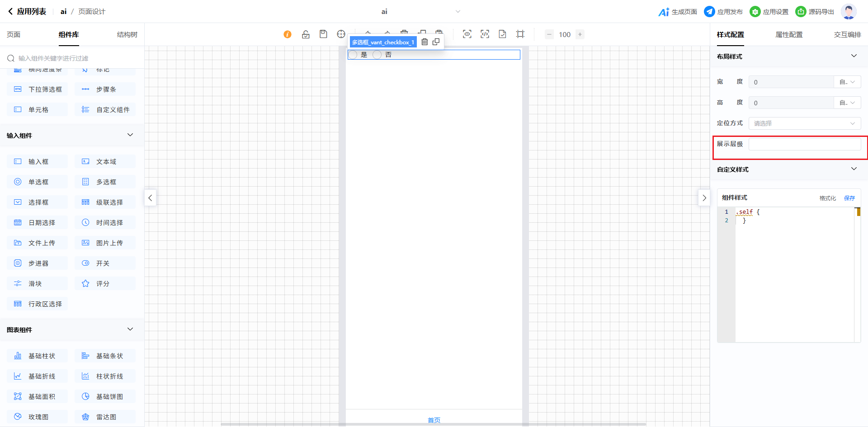The width and height of the screenshot is (868, 427).
Task: Click 保存 in the component style editor
Action: coord(849,198)
